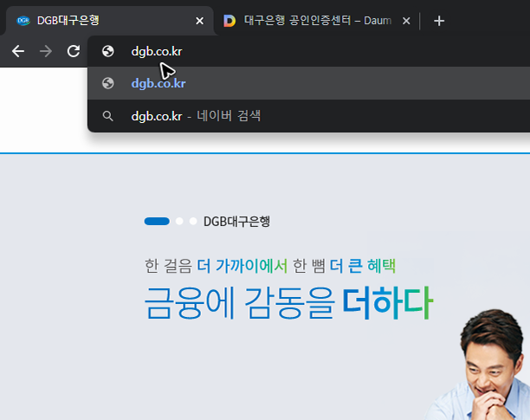The height and width of the screenshot is (420, 530).
Task: Click the headline 금융에 감동을 더하다
Action: pyautogui.click(x=288, y=303)
